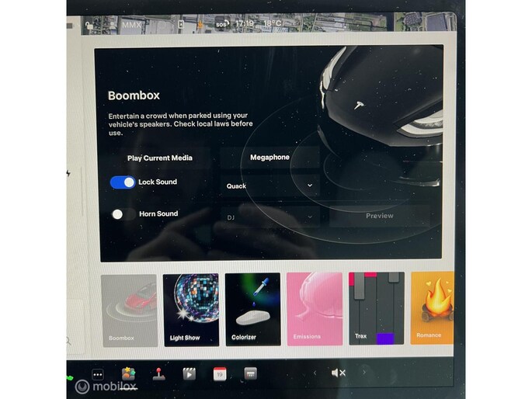Open the DJ horn sound dropdown
Image resolution: width=532 pixels, height=399 pixels.
(269, 218)
